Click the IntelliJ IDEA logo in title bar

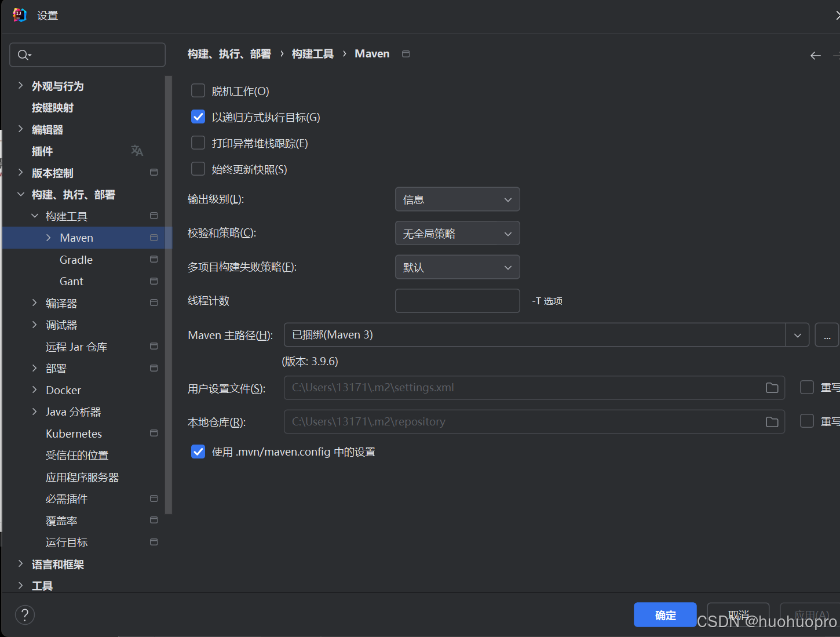[20, 15]
